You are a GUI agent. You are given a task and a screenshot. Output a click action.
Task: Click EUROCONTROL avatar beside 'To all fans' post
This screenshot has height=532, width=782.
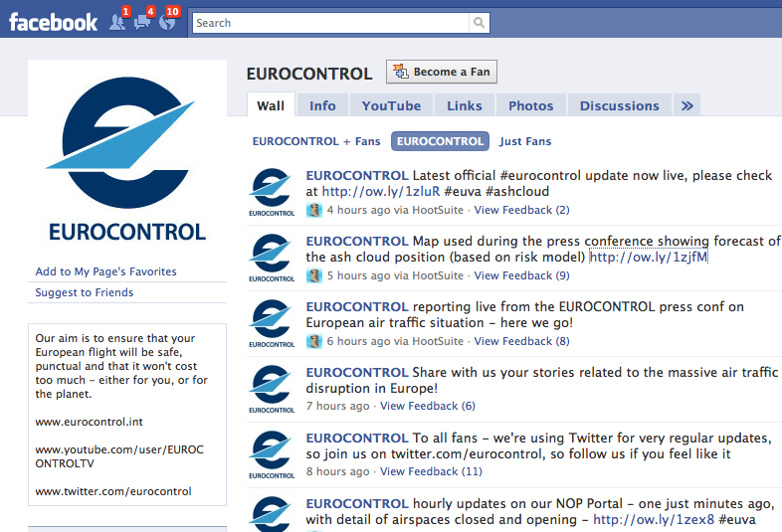272,454
